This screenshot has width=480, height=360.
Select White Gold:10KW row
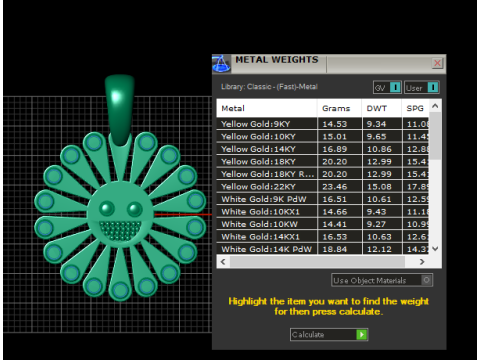coord(322,224)
